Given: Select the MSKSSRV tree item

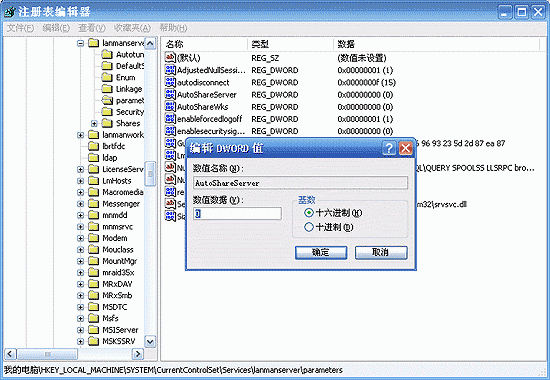Looking at the screenshot, I should [x=119, y=341].
